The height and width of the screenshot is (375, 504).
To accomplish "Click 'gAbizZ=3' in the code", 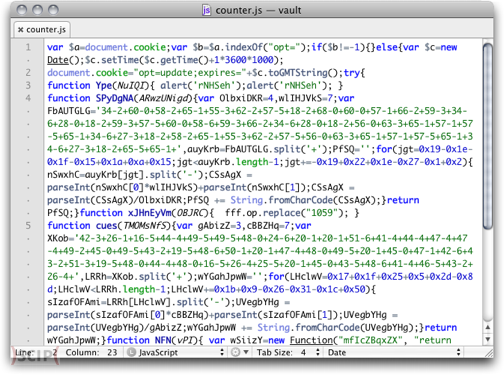I will tap(219, 226).
